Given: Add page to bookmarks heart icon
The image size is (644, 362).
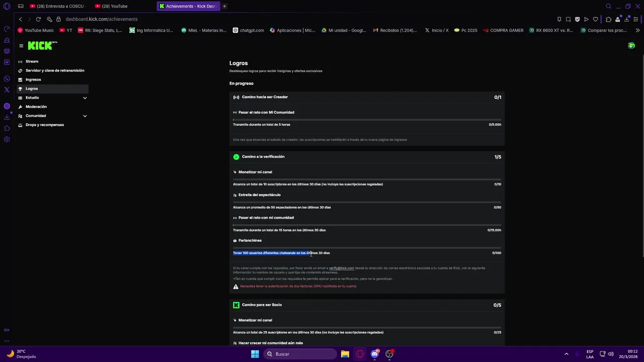Looking at the screenshot, I should click(x=595, y=19).
